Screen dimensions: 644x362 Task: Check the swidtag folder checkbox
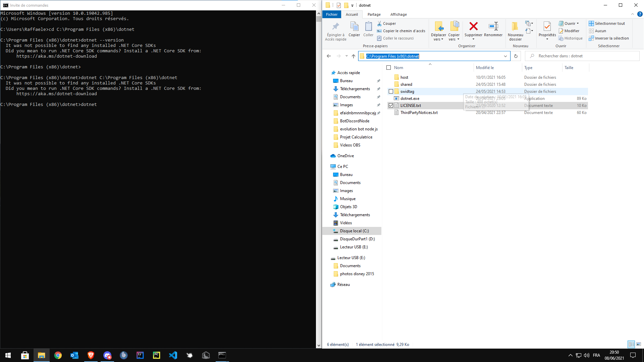click(391, 91)
